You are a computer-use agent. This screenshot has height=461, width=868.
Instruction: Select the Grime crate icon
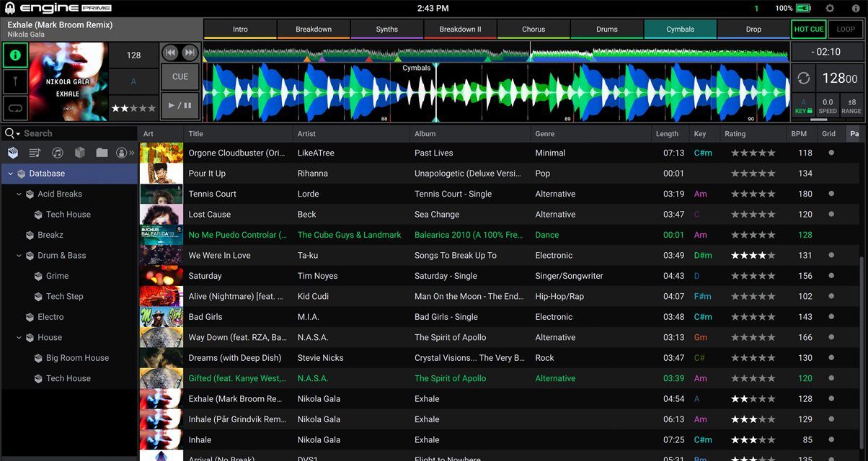click(x=39, y=276)
